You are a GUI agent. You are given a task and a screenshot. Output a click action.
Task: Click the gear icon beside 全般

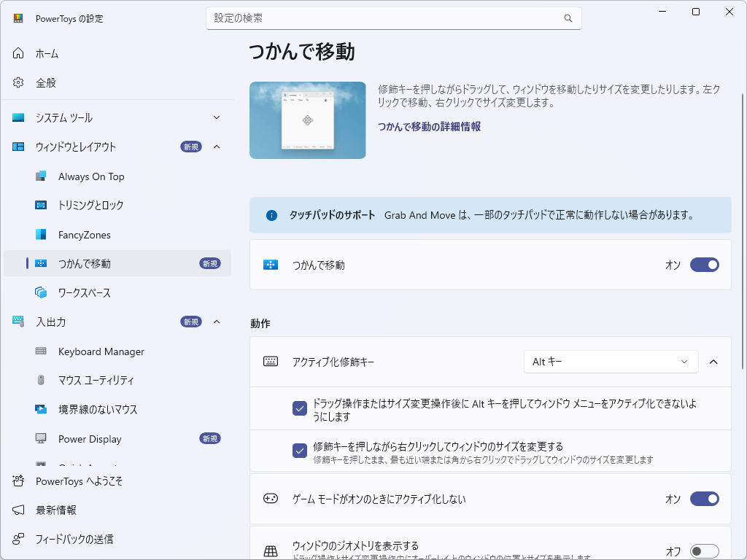[x=18, y=82]
